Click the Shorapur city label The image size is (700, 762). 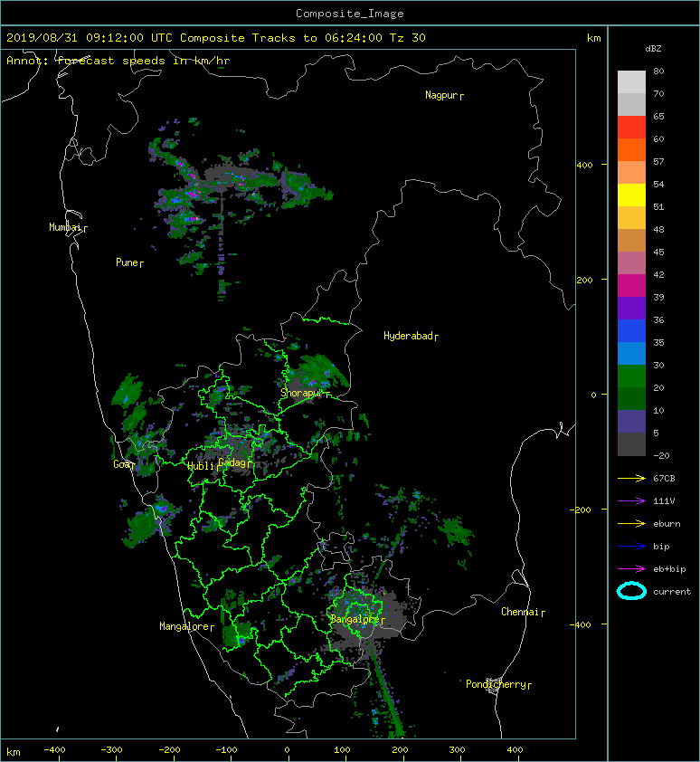click(305, 393)
